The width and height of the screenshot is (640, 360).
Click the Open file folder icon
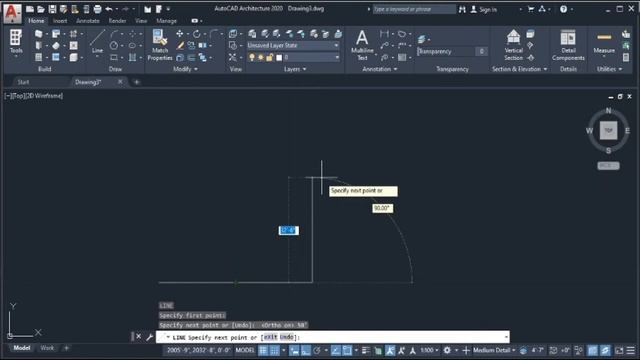click(x=41, y=9)
